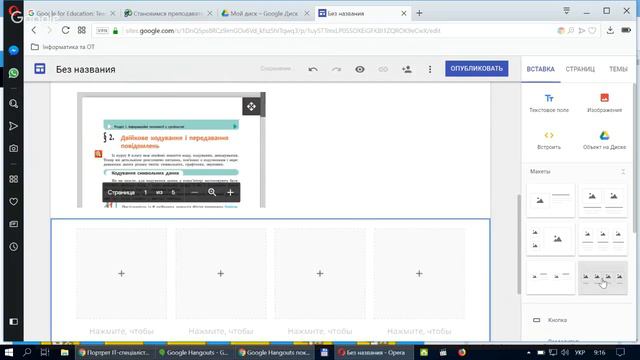Image resolution: width=640 pixels, height=360 pixels.
Task: Click the Redo arrow in Sites toolbar
Action: pos(336,69)
